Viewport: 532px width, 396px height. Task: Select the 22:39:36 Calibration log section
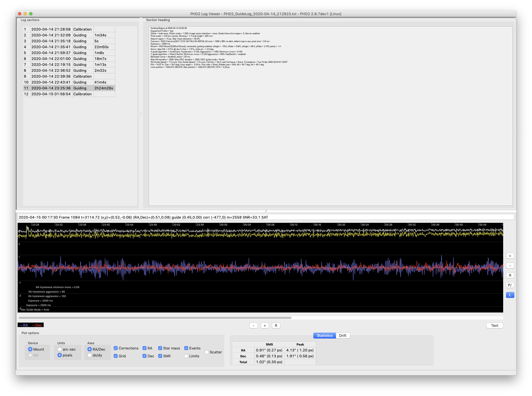tap(69, 77)
